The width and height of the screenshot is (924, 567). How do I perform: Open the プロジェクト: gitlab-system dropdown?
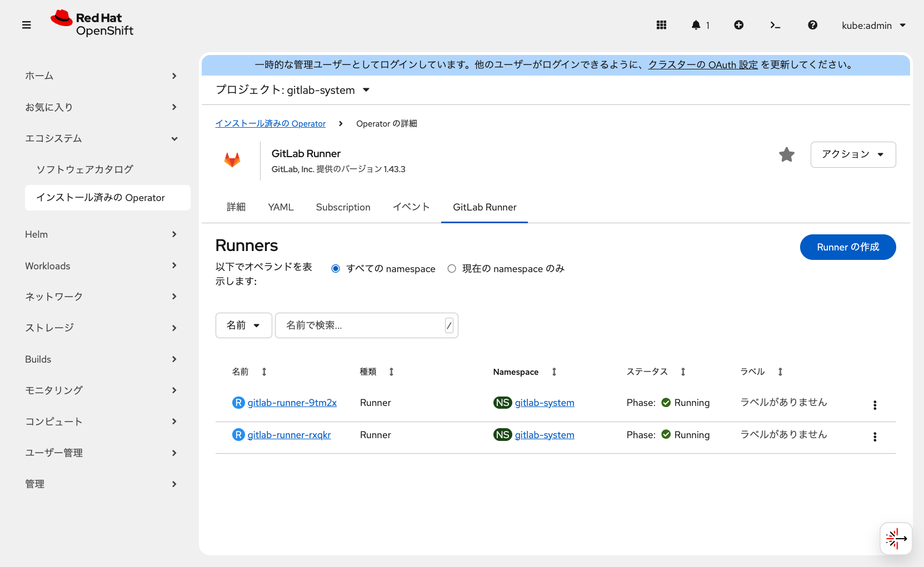(293, 89)
